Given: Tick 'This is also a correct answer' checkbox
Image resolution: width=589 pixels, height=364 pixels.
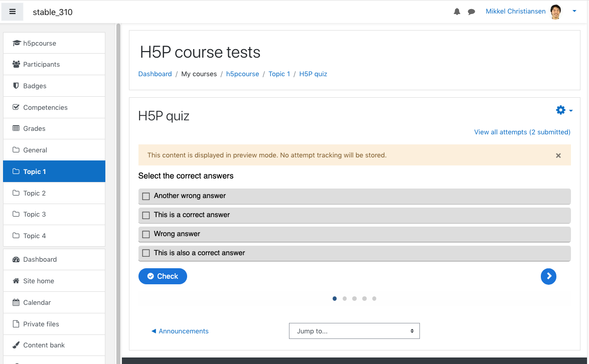Looking at the screenshot, I should 146,253.
